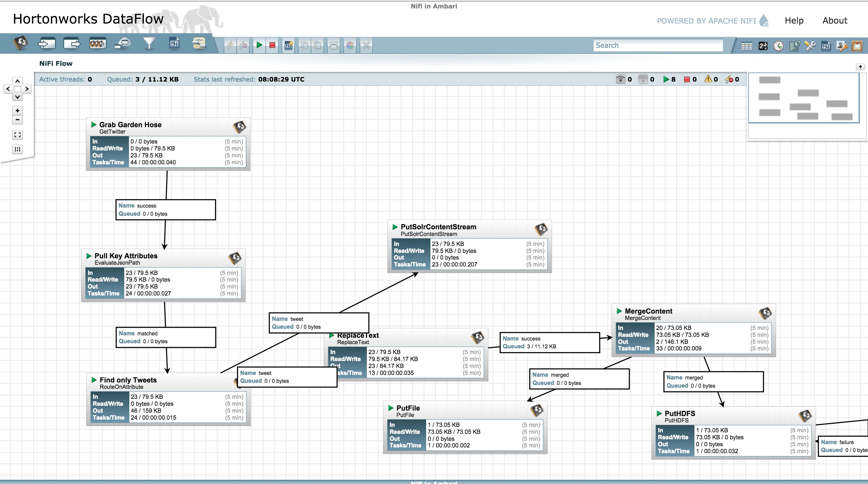Open the Summary table icon
Screen dimensions: 868x484
coord(747,46)
